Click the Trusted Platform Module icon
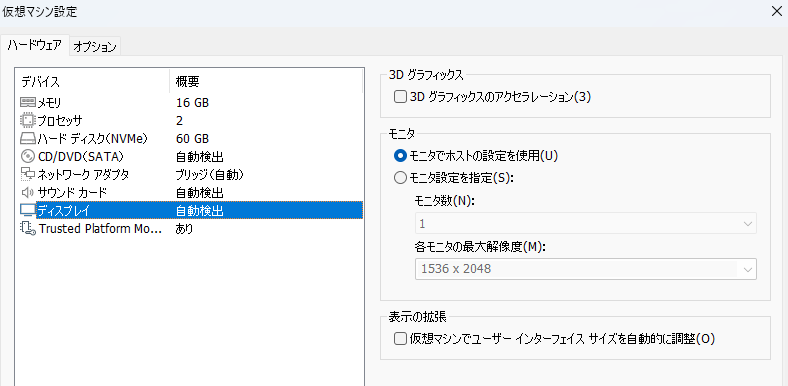Screen dimensions: 788x386 click(x=28, y=229)
